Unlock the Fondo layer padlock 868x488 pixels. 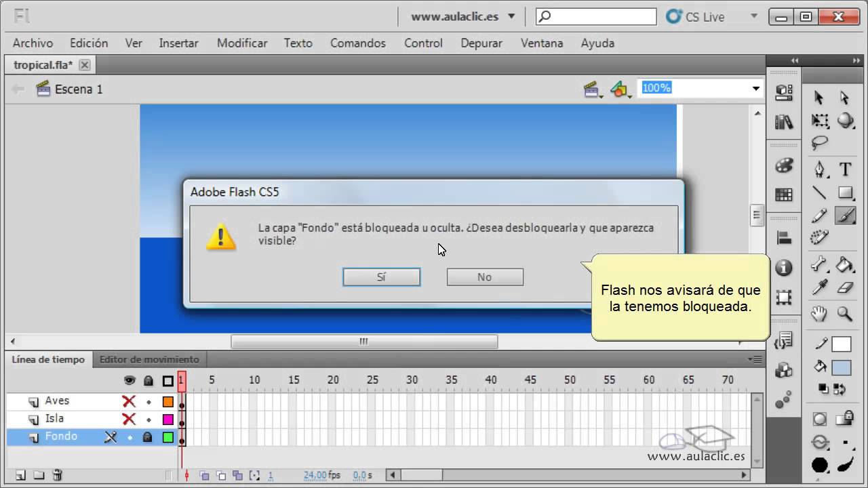pos(147,437)
